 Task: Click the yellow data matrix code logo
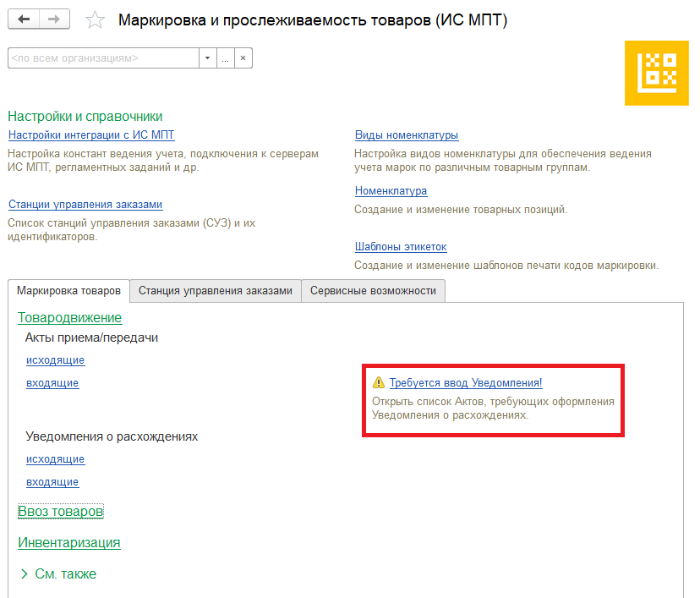[x=657, y=74]
